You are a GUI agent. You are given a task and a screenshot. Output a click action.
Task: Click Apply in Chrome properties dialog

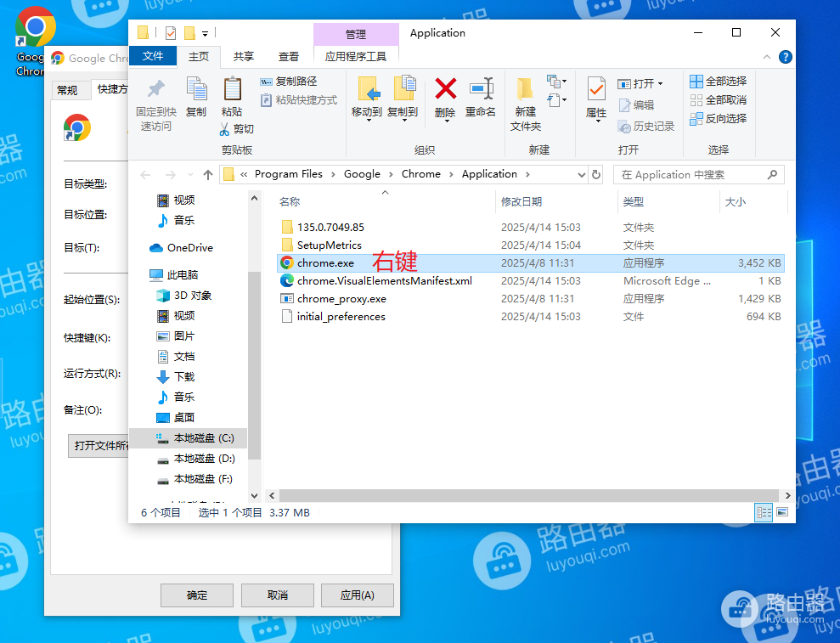click(357, 595)
